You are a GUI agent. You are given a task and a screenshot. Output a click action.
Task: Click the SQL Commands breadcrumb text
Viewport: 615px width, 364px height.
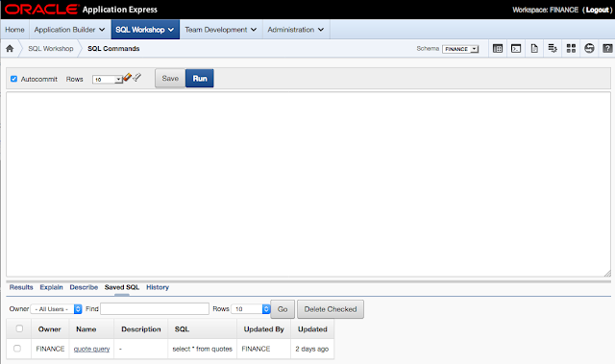(x=113, y=49)
